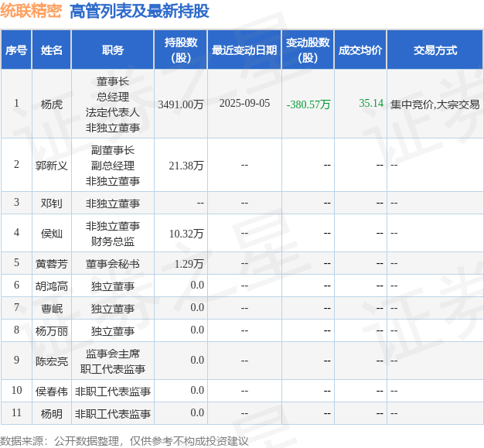Screen dimensions: 484x448
Task: Click the 35.14 average price
Action: click(371, 103)
